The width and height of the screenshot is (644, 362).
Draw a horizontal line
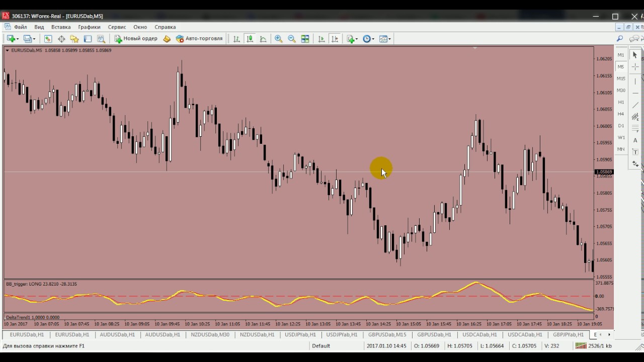[x=635, y=93]
